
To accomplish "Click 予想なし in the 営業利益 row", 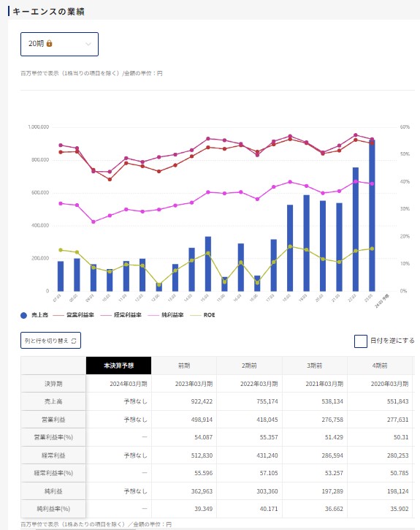I will (x=135, y=420).
